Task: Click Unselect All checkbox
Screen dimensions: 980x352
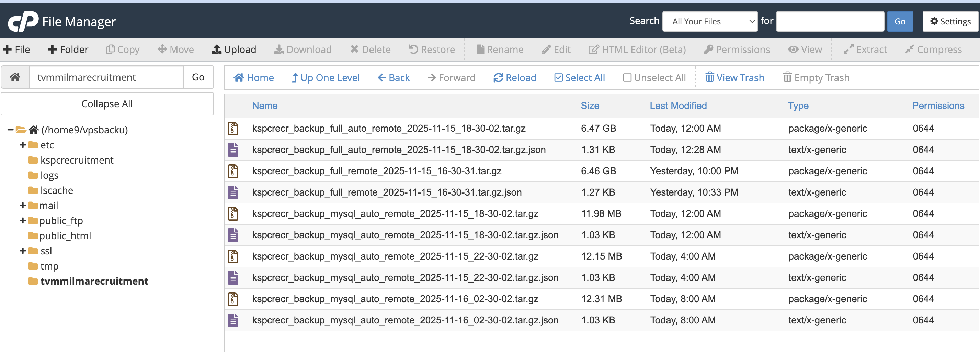Action: tap(627, 78)
